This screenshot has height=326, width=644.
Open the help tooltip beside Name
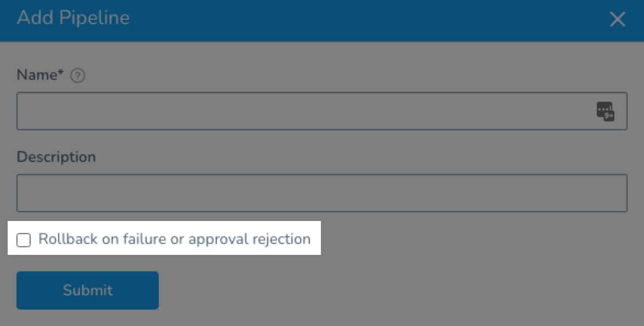point(78,75)
